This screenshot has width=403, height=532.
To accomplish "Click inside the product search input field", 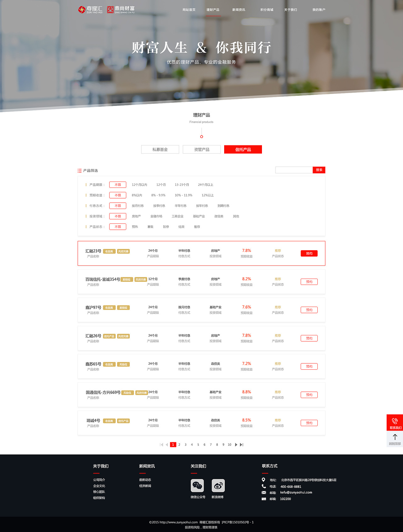I will tap(294, 170).
